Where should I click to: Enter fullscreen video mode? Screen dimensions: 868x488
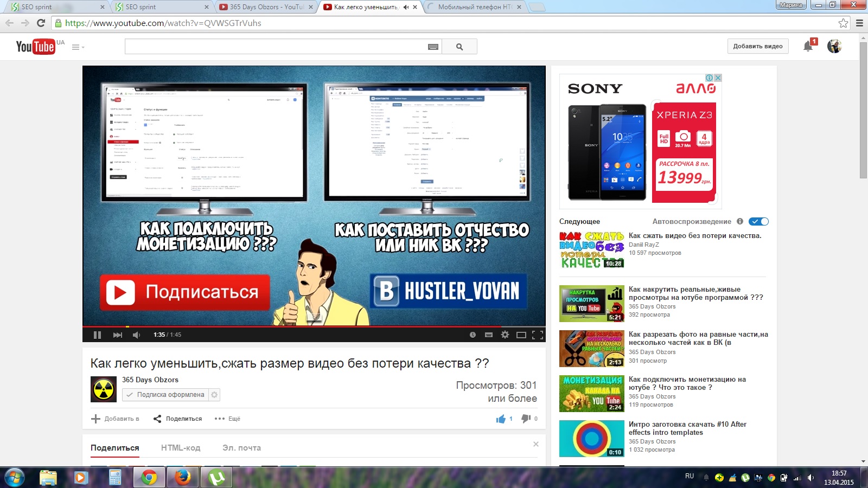pos(538,335)
